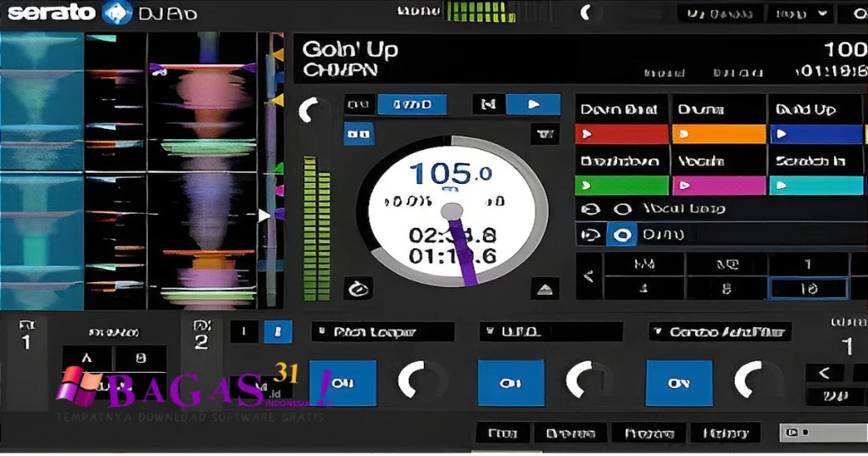868x456 pixels.
Task: Toggle the first effect ON button
Action: [x=342, y=383]
